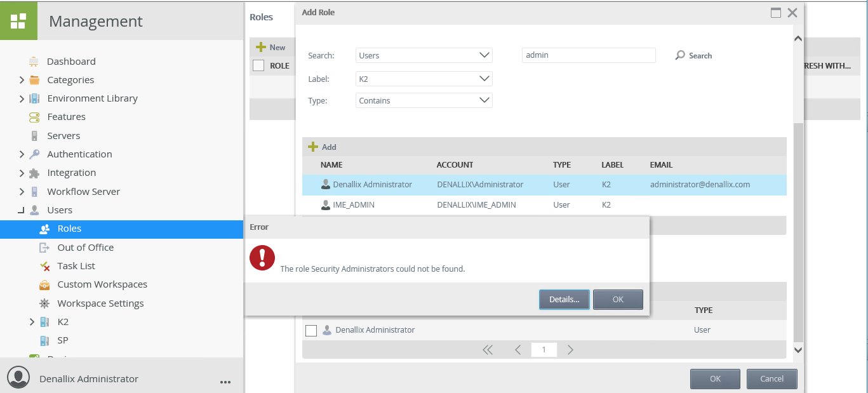Image resolution: width=868 pixels, height=393 pixels.
Task: Click the magnifier icon beside Search
Action: (x=680, y=56)
